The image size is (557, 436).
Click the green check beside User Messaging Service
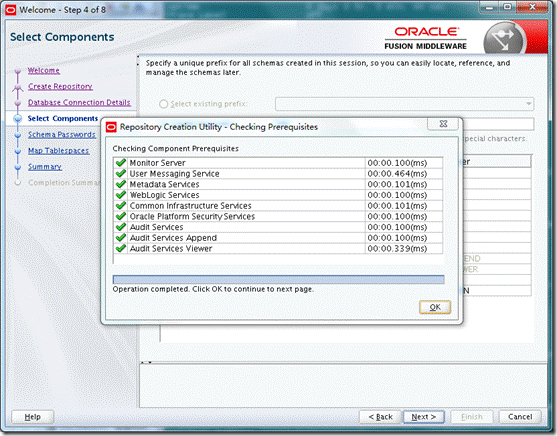pyautogui.click(x=121, y=173)
